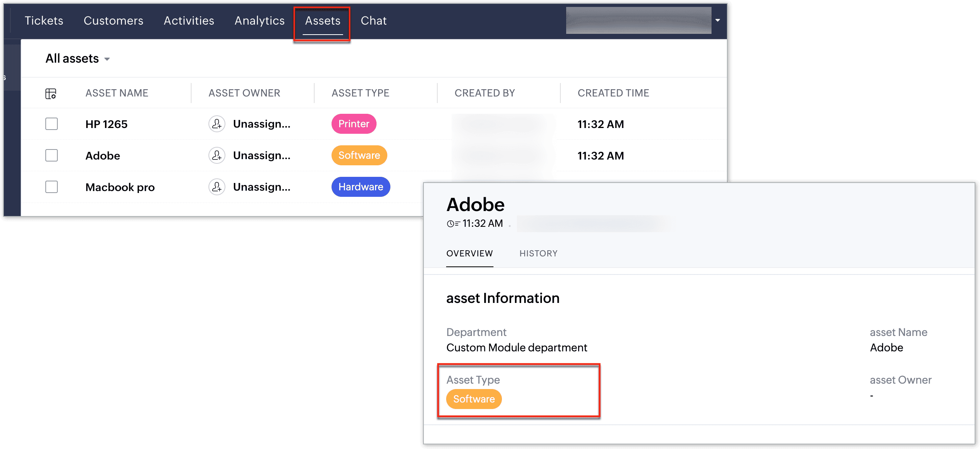Click the blue Hardware type badge
Screen dimensions: 980x449
(x=360, y=187)
